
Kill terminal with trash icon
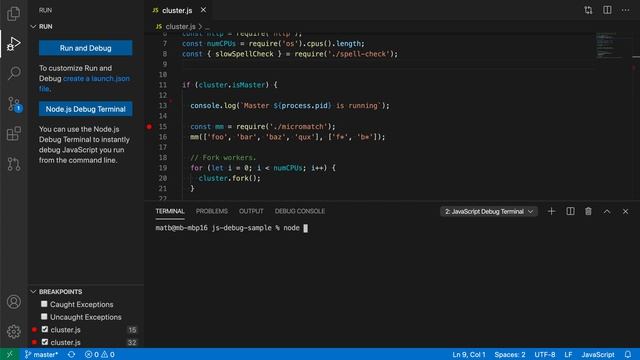coord(588,211)
